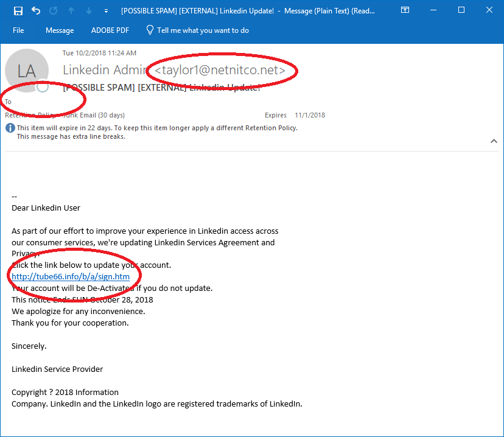Maximize the message window
This screenshot has height=437, width=504.
click(x=461, y=10)
